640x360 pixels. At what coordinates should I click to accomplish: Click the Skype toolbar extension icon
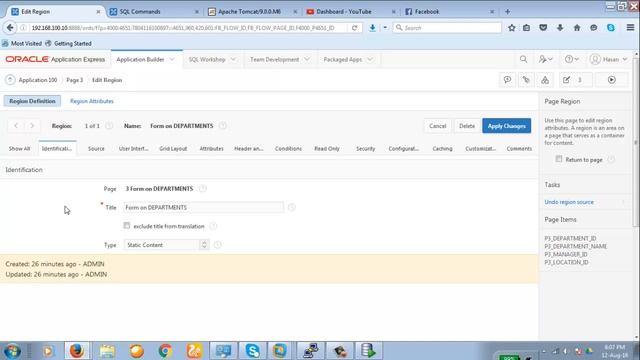point(611,28)
